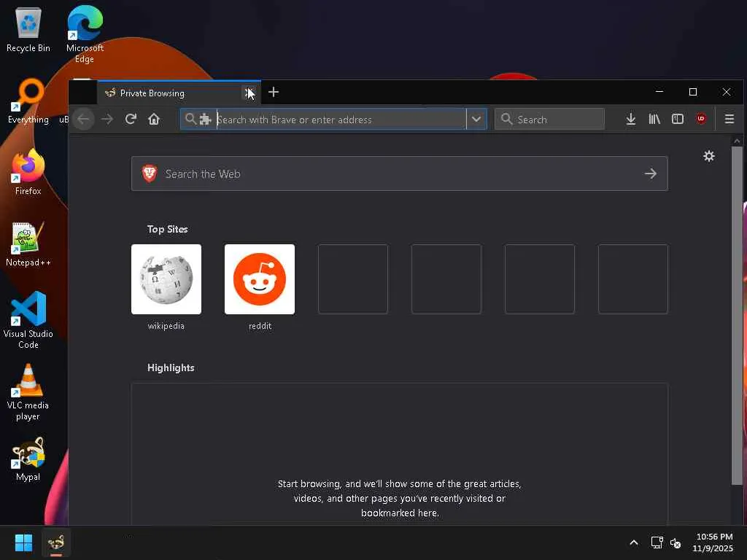
Task: Click the extension puzzle icon in address bar
Action: pos(205,119)
